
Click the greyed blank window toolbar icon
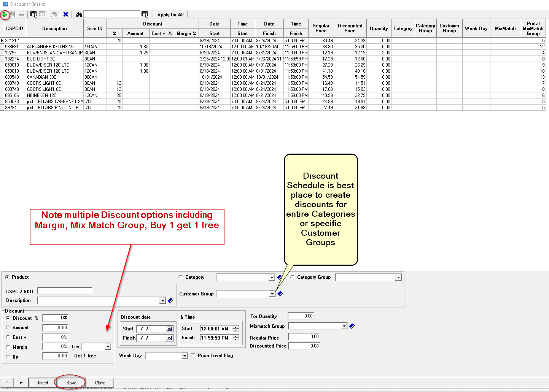42,14
